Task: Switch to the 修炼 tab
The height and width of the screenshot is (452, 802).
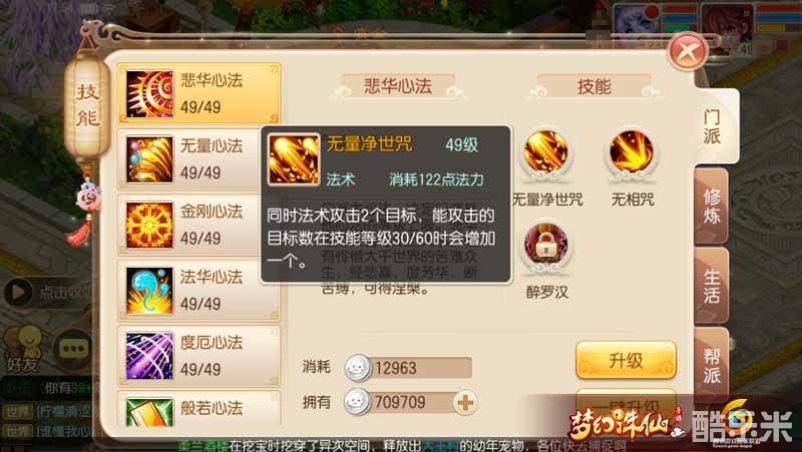Action: (711, 207)
